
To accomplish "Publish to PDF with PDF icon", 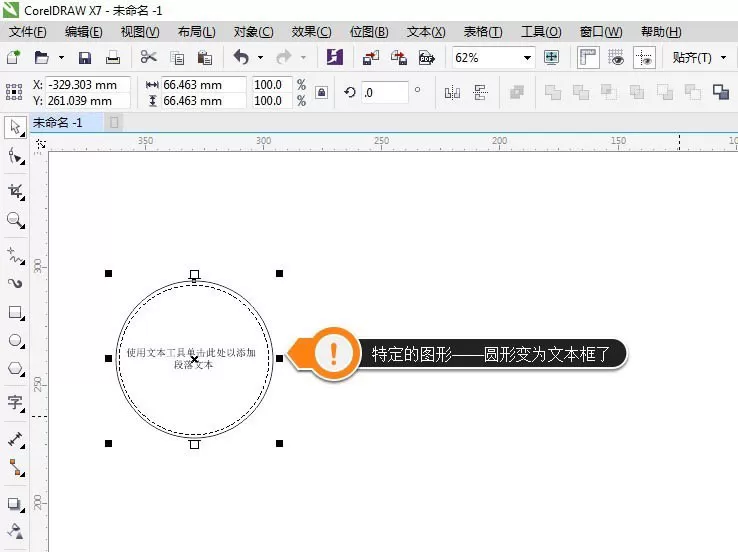I will [x=426, y=57].
